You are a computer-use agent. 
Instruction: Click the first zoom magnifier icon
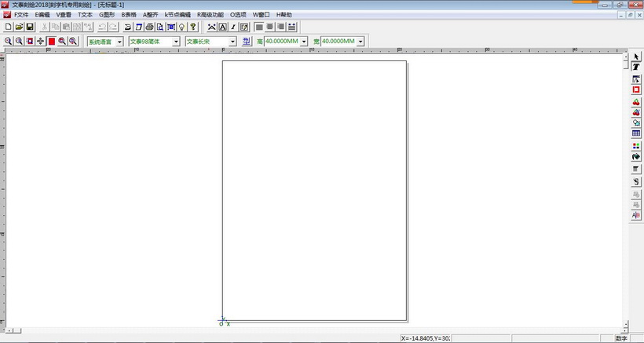click(8, 41)
